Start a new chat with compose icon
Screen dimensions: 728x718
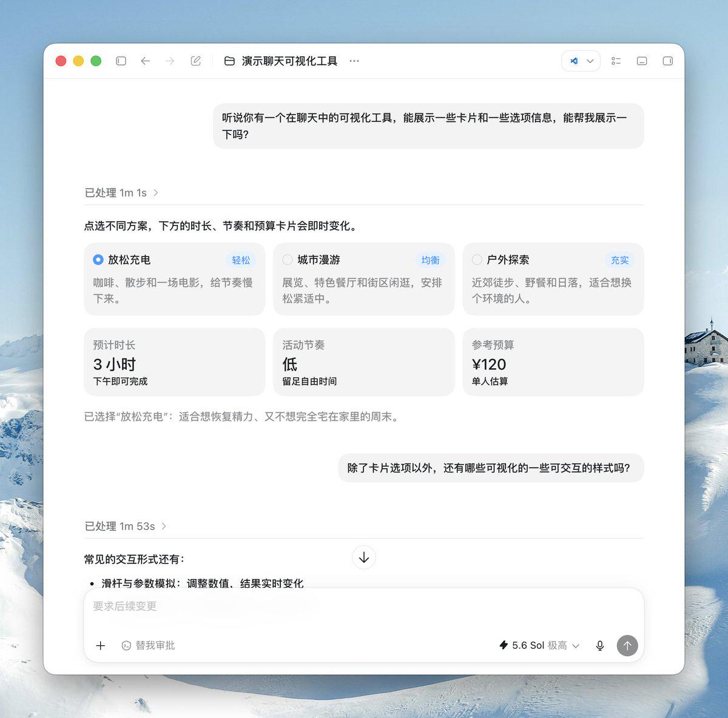coord(195,61)
